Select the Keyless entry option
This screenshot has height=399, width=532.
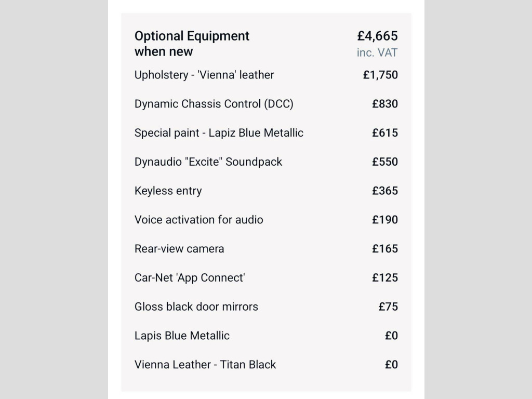168,191
